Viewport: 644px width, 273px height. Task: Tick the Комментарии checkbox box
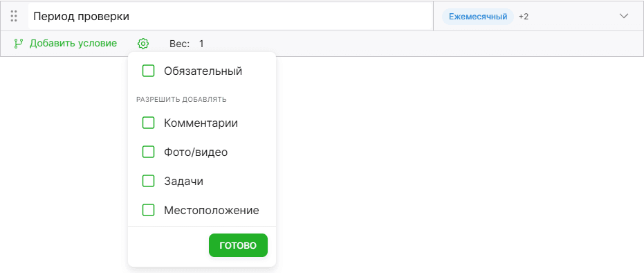[148, 123]
